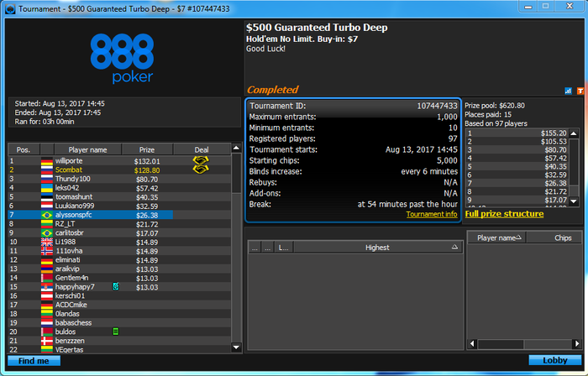Click the deal handshake icon for Scombat
Image resolution: width=588 pixels, height=376 pixels.
tap(201, 170)
